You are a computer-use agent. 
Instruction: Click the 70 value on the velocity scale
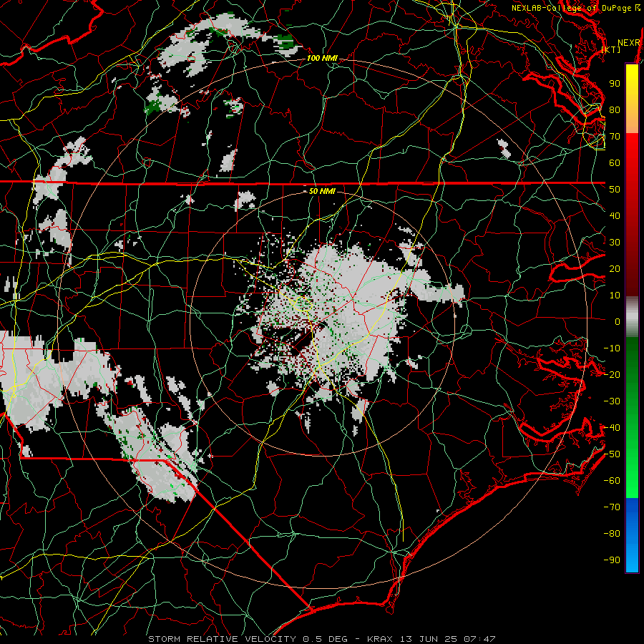tap(615, 137)
